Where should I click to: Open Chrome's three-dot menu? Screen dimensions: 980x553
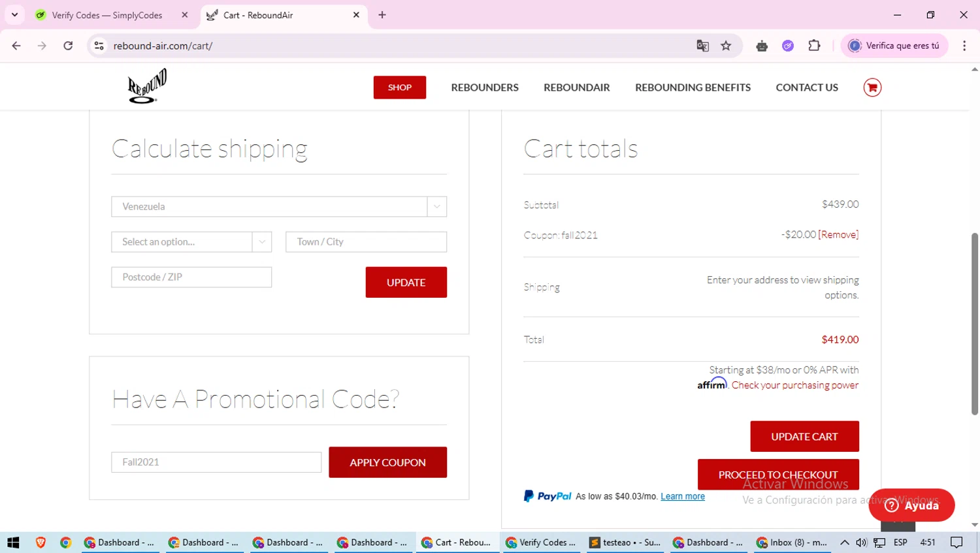(964, 46)
